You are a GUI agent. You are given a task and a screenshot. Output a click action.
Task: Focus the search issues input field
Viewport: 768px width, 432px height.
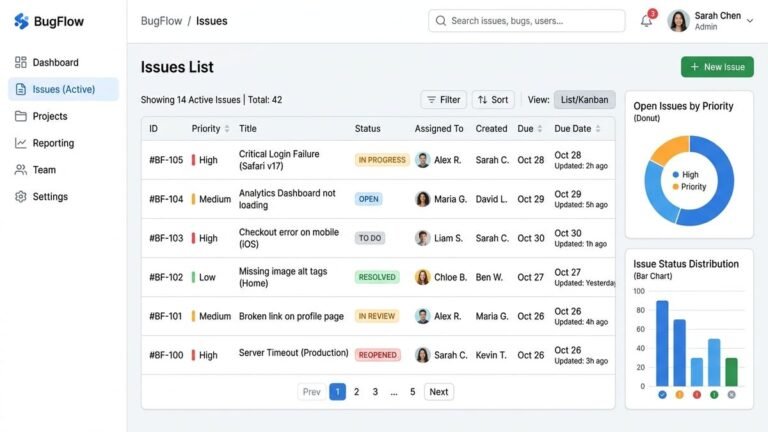527,21
